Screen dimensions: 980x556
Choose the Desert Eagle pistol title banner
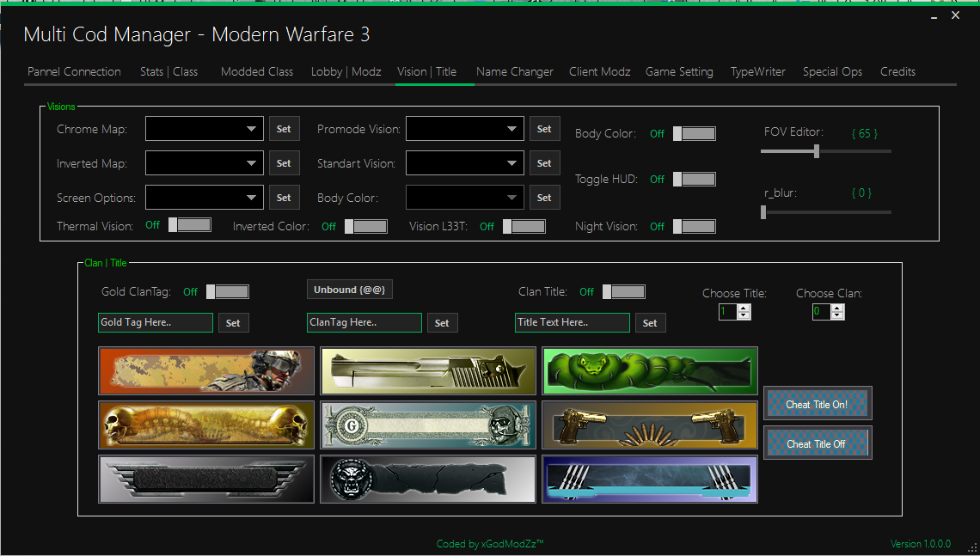pos(428,371)
